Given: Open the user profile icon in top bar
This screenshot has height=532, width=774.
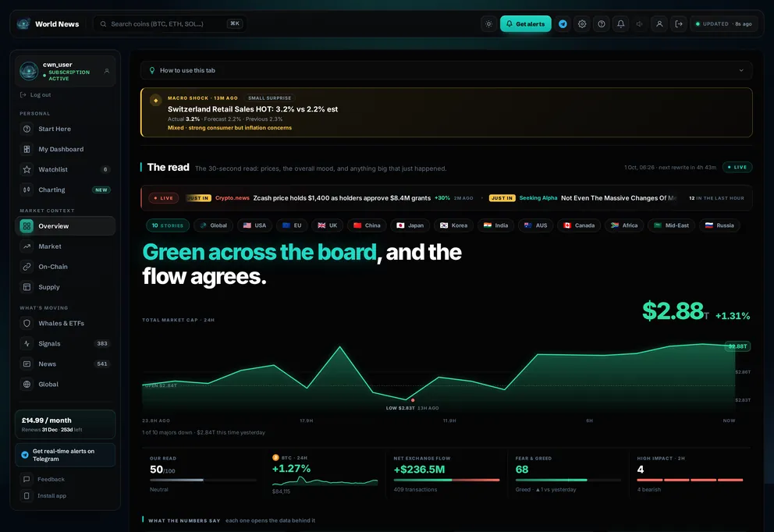Looking at the screenshot, I should pos(659,23).
